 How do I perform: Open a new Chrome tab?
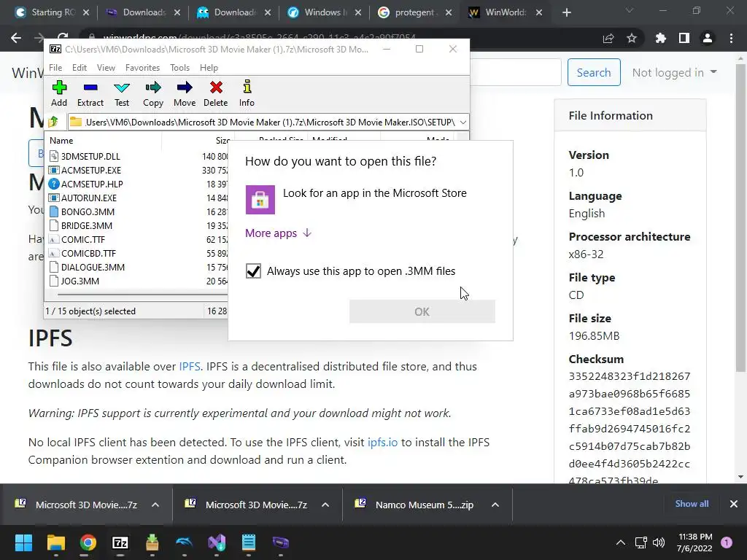pos(566,12)
